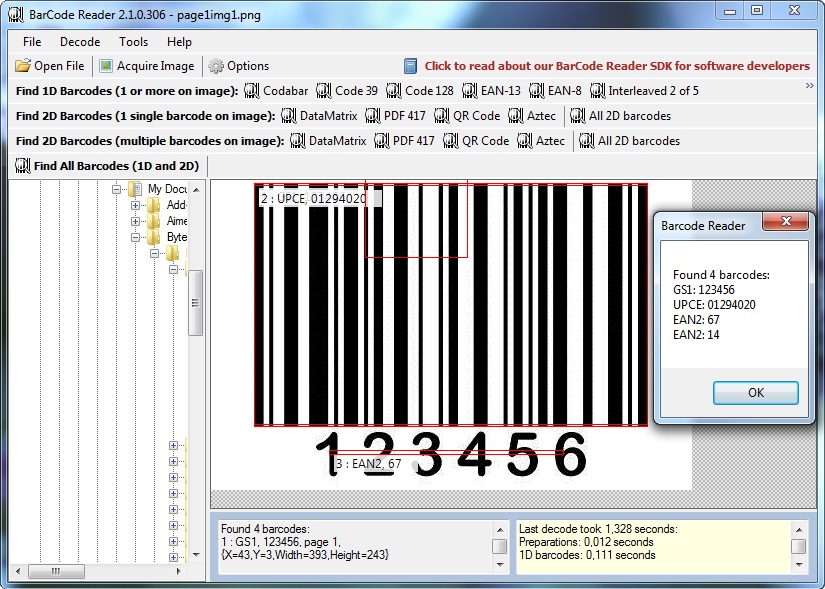Click 'Last decode took 1,328 seconds' text
Image resolution: width=825 pixels, height=589 pixels.
[598, 528]
